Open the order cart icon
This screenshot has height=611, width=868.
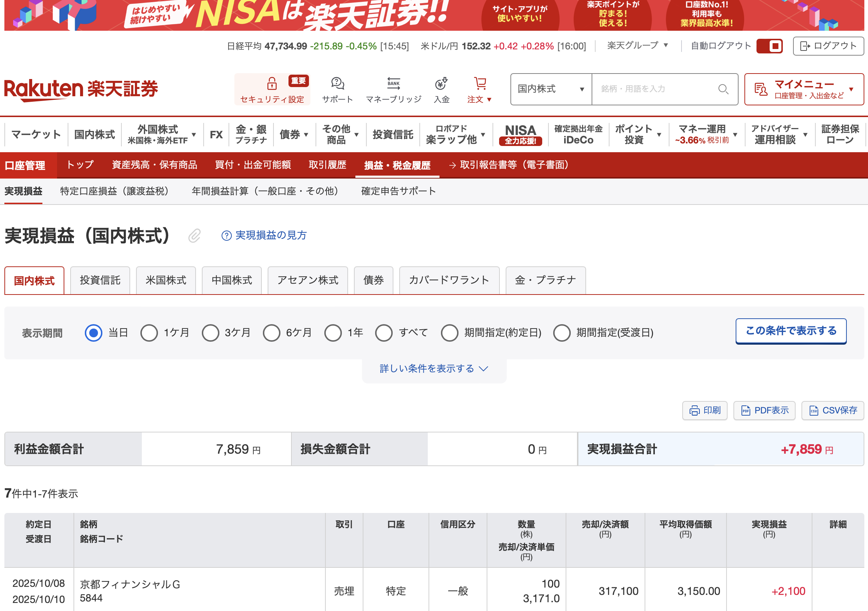tap(480, 84)
